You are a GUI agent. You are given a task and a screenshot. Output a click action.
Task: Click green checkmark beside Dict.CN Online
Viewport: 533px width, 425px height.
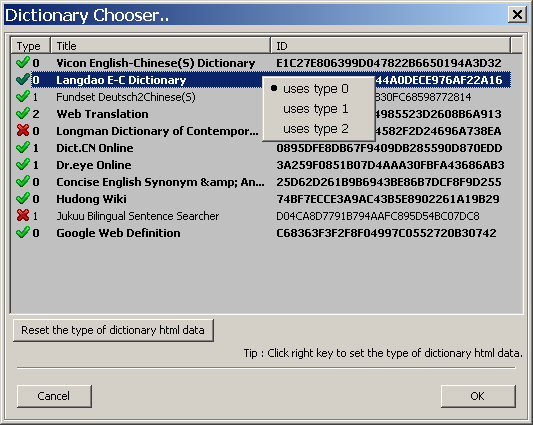pos(23,148)
